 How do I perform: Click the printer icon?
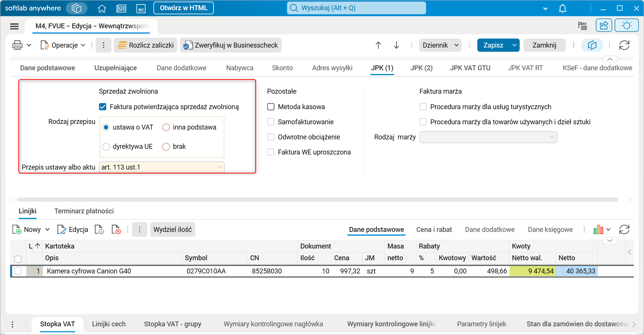tap(17, 45)
